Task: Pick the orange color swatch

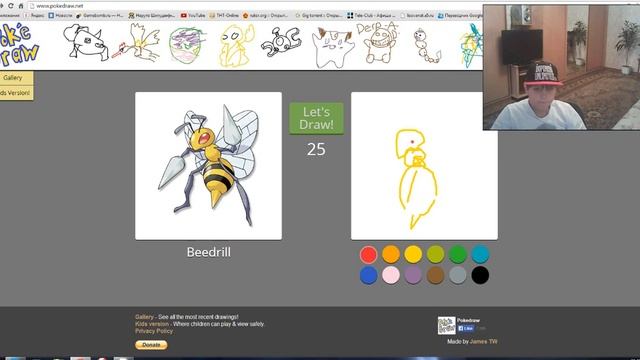Action: 391,254
